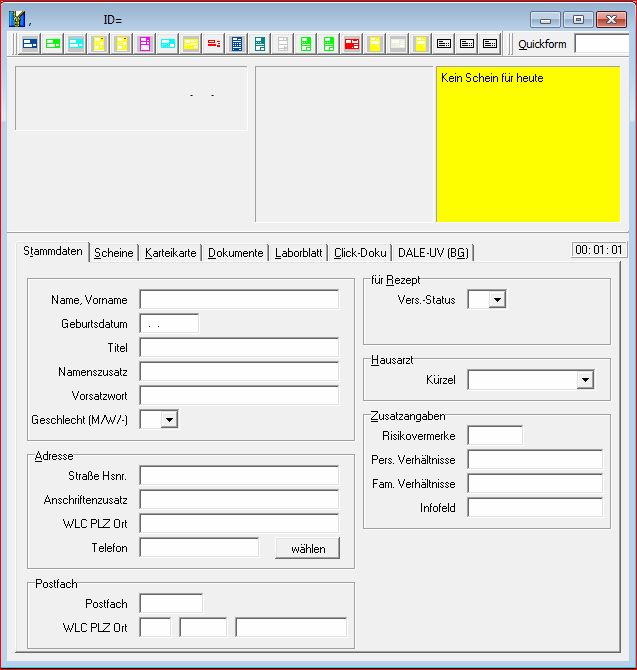Click the dark blue calculator-style toolbar icon
This screenshot has width=637, height=670.
237,44
